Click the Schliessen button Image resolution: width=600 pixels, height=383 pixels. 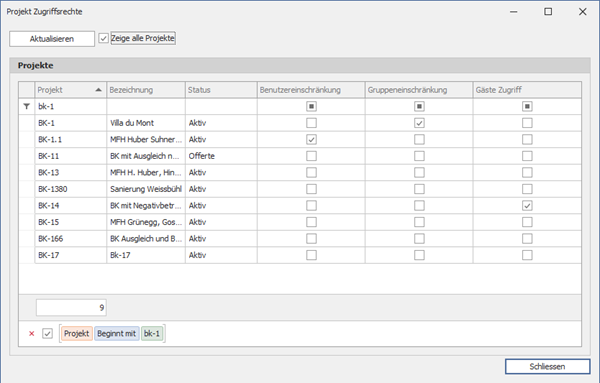click(x=548, y=366)
